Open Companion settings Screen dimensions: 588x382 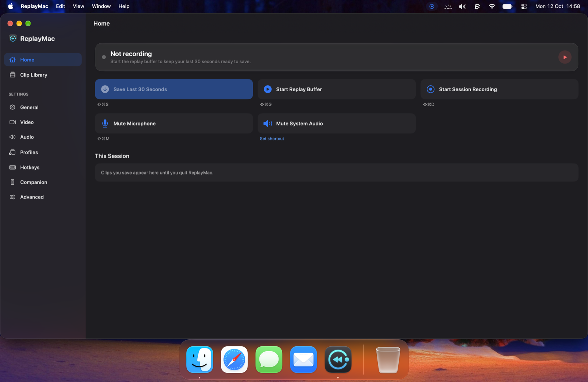click(x=43, y=182)
